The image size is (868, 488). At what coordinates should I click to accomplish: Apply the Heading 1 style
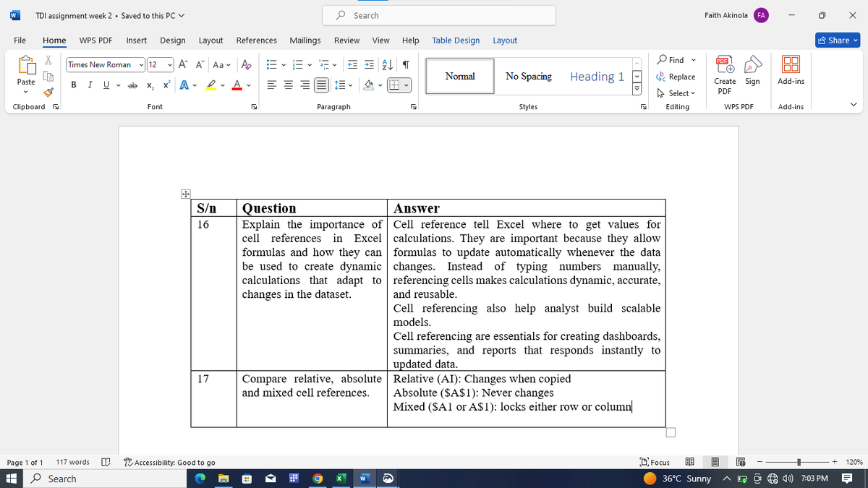click(x=597, y=76)
